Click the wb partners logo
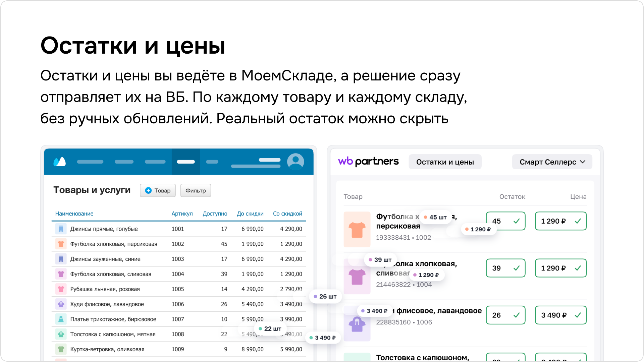The height and width of the screenshot is (362, 644). tap(368, 162)
